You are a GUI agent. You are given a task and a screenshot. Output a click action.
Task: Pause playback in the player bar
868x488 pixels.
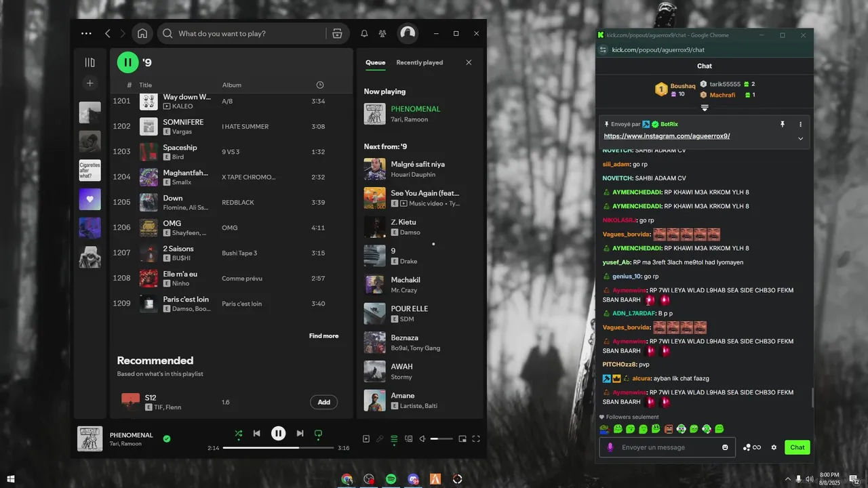pos(279,434)
